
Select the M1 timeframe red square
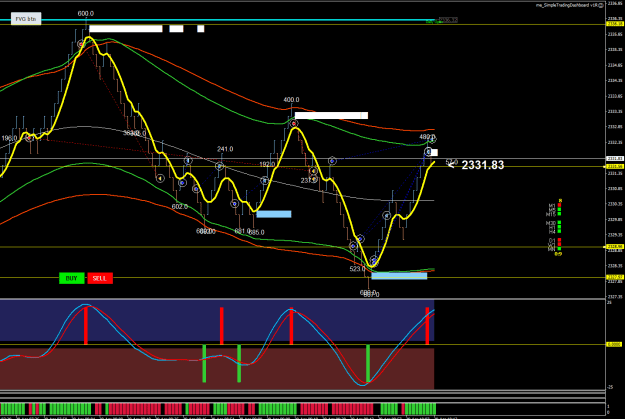click(x=559, y=205)
